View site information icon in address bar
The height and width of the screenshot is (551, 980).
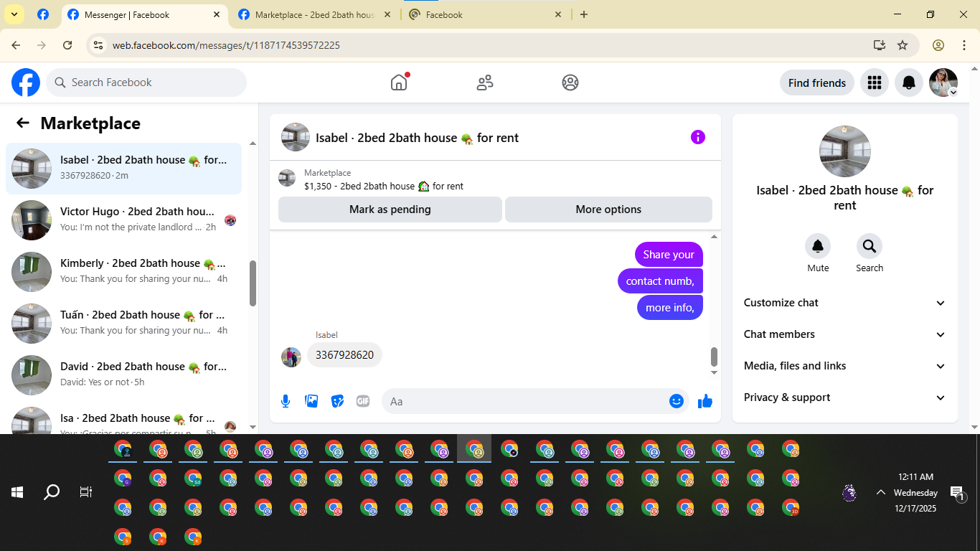pos(99,45)
